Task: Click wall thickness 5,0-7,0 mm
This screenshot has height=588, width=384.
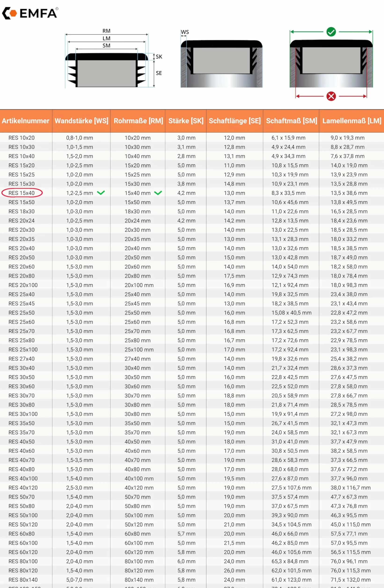Action: pyautogui.click(x=80, y=580)
